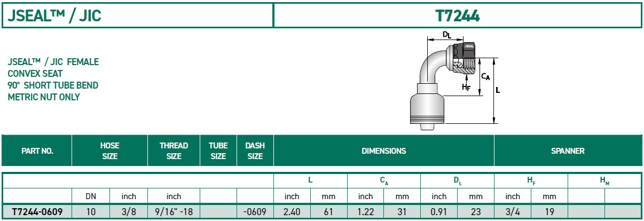Click L inch value 2.40
644x221 pixels.
(x=292, y=211)
